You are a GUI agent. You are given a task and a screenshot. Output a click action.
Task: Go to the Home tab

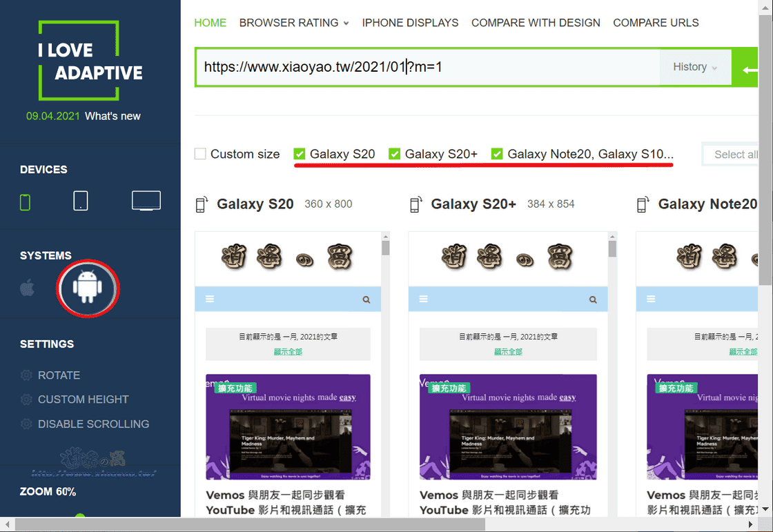(210, 23)
